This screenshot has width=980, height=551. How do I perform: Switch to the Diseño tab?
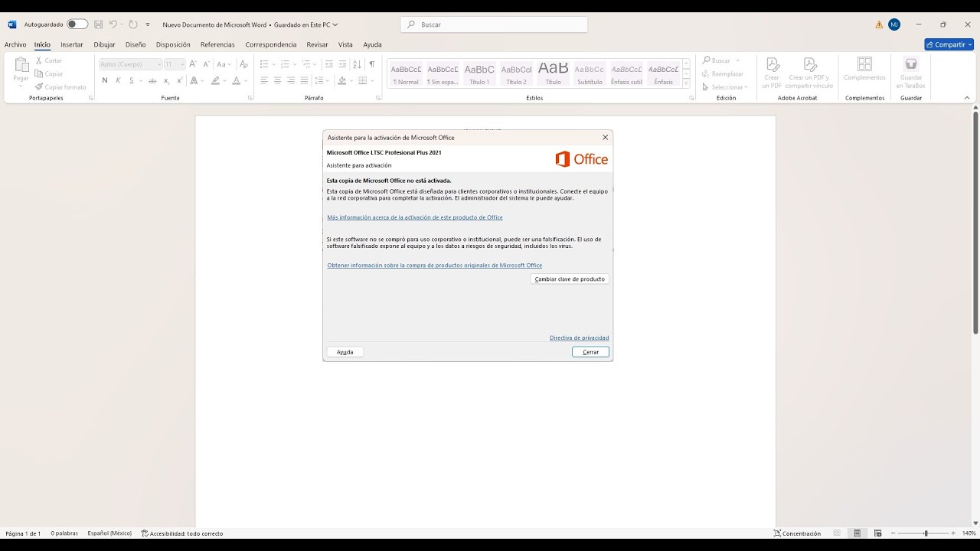[x=136, y=44]
